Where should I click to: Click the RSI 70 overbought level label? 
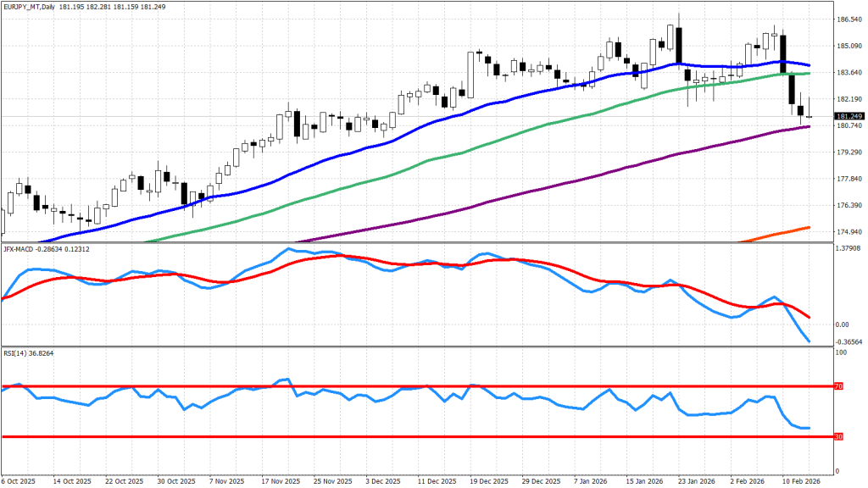coord(838,386)
